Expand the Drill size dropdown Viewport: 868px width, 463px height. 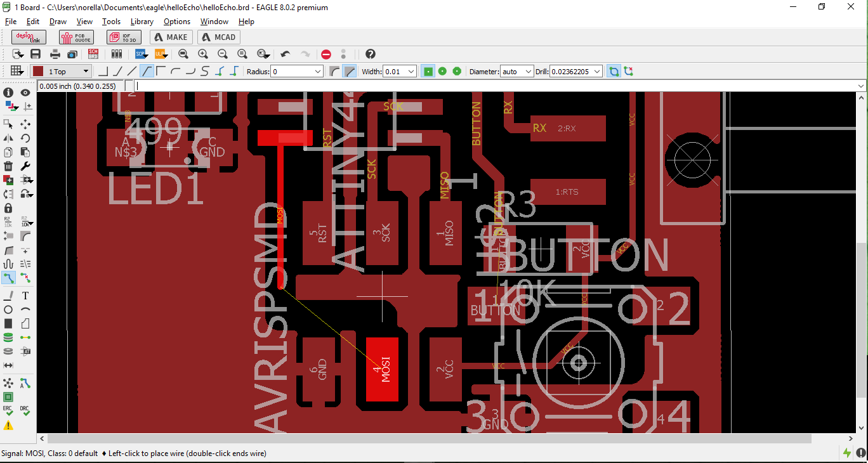click(x=597, y=72)
